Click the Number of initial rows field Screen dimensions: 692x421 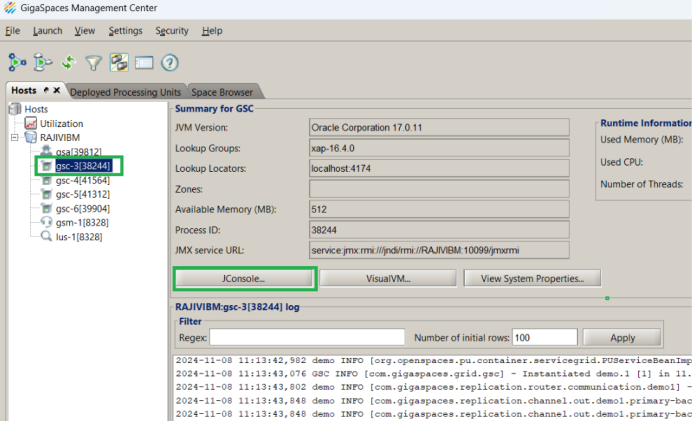(545, 337)
